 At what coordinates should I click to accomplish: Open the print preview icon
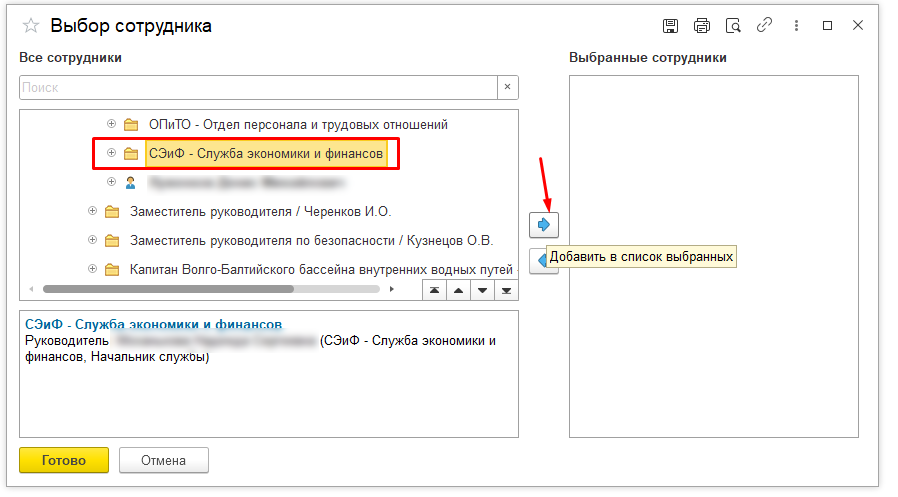(x=733, y=26)
